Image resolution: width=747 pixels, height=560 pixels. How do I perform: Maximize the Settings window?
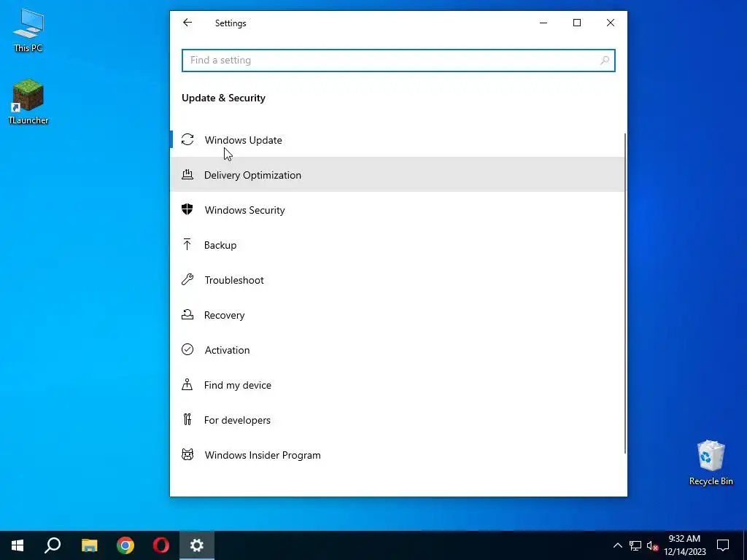click(576, 23)
